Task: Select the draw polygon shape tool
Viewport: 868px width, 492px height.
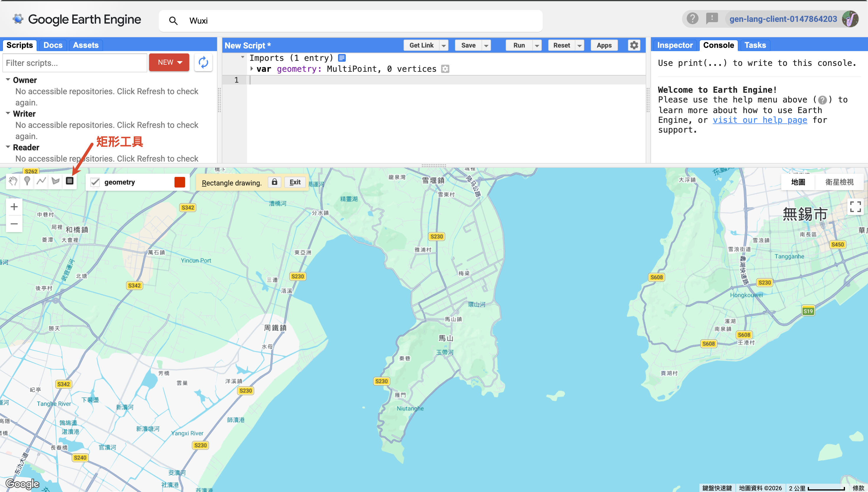Action: [x=56, y=181]
